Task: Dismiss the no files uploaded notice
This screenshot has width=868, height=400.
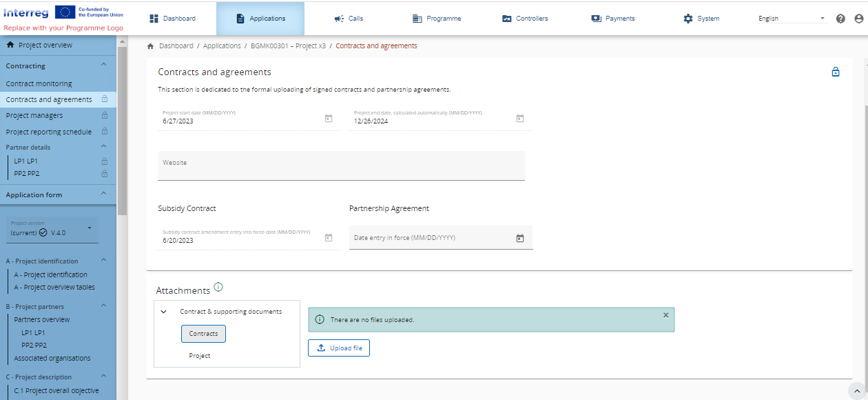Action: pos(665,315)
